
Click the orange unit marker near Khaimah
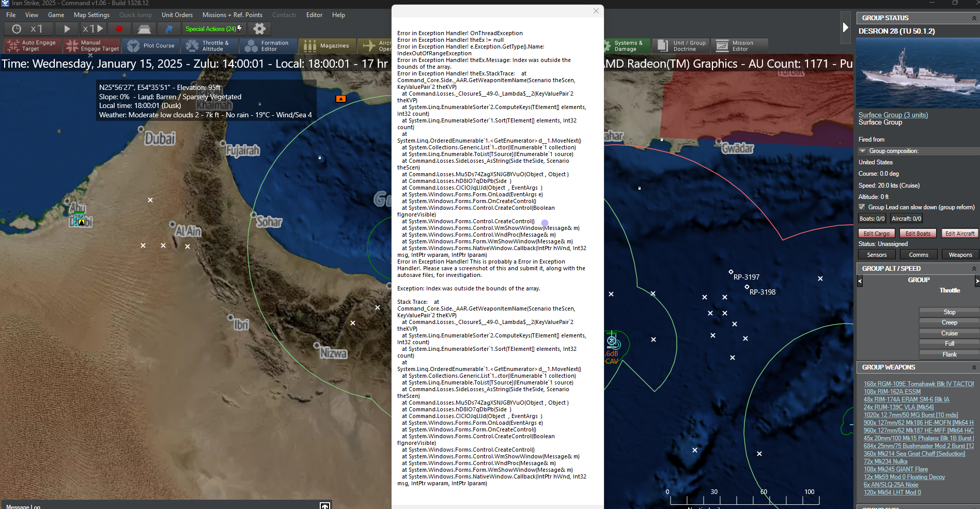pyautogui.click(x=341, y=99)
